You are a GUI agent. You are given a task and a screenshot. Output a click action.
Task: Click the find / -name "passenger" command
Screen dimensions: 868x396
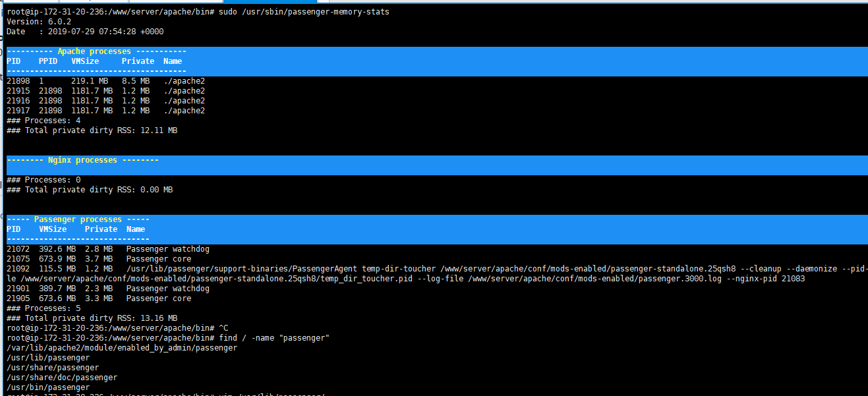(274, 338)
